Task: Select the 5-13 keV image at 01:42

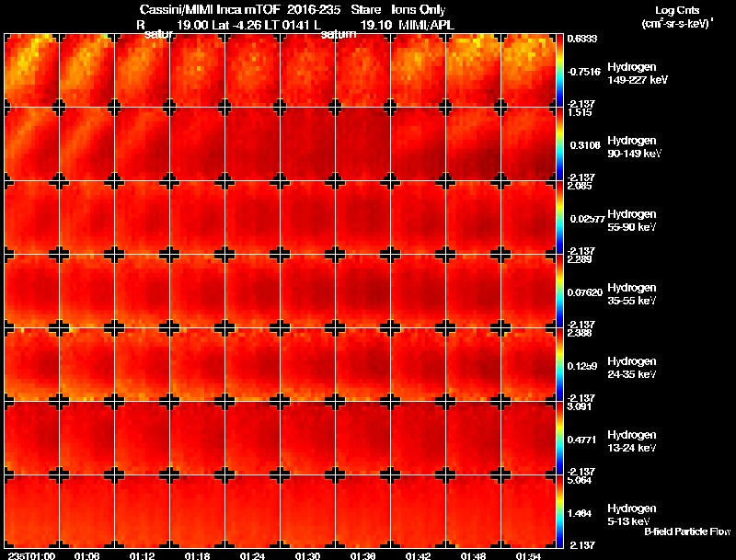Action: click(x=419, y=512)
